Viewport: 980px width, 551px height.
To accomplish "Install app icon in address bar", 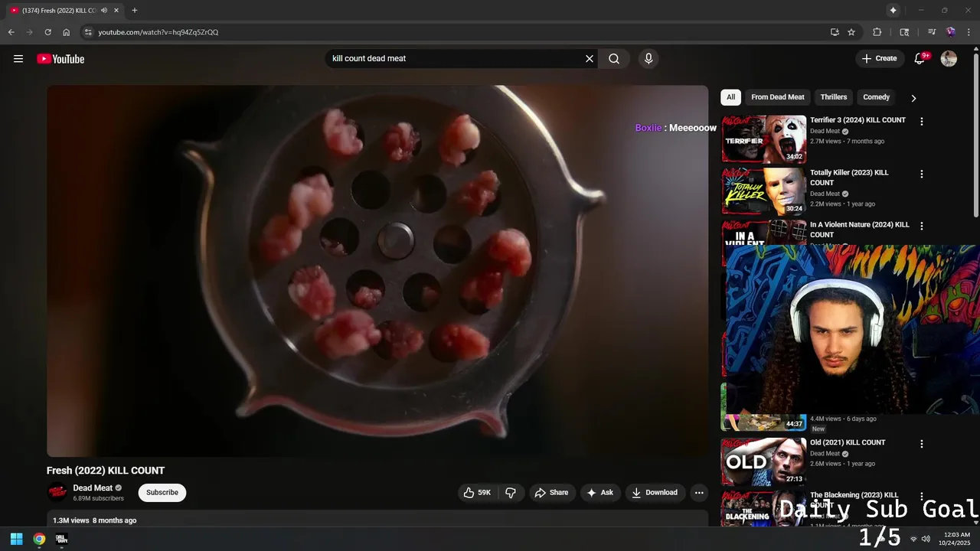I will (835, 32).
